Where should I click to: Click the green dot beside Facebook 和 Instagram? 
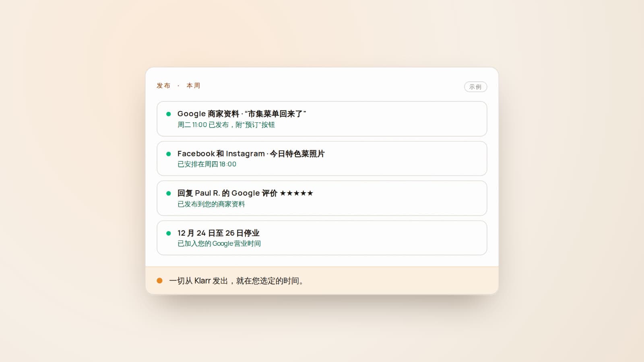169,154
